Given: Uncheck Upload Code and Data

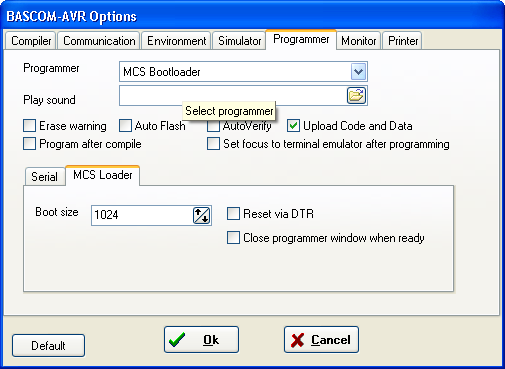Looking at the screenshot, I should point(293,126).
